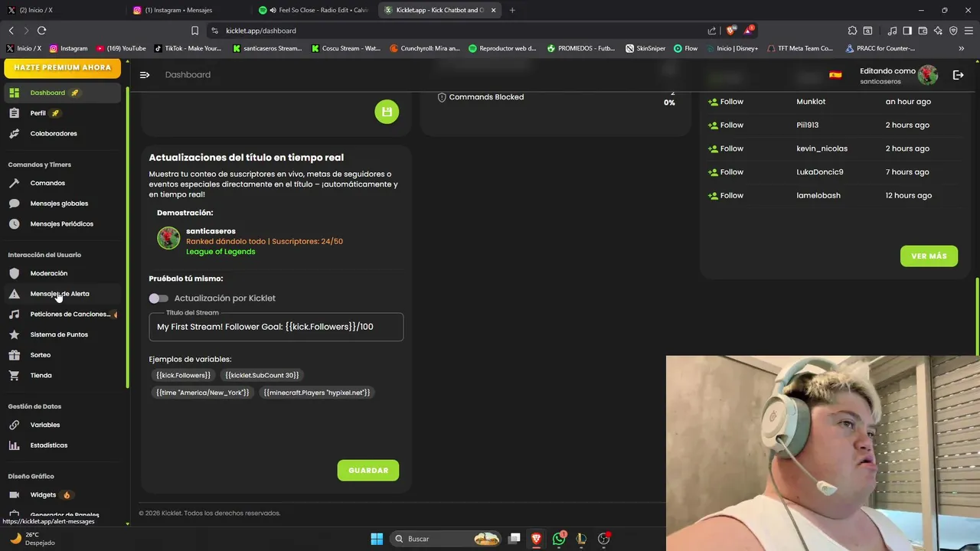Click the Peticiones de Canciones music icon
The width and height of the screenshot is (980, 551).
point(14,315)
